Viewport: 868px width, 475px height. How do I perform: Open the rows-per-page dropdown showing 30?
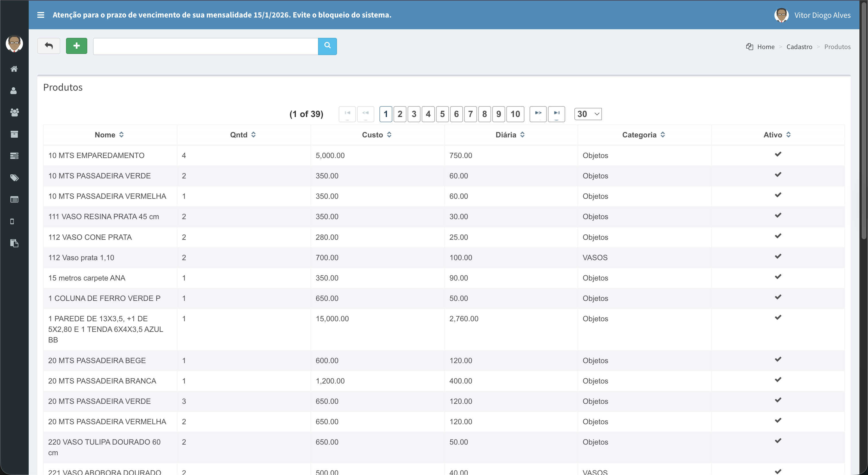588,114
